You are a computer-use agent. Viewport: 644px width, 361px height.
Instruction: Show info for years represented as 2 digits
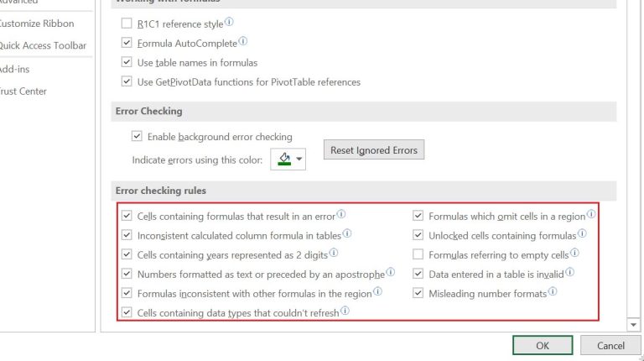click(334, 253)
